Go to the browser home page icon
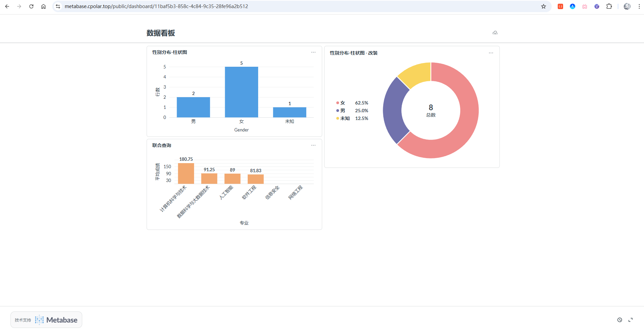644x333 pixels. click(43, 6)
